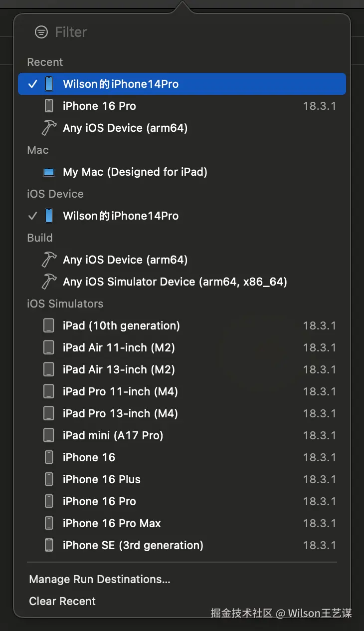Click iPhone icon under iOS Device section
Viewport: 364px width, 631px height.
49,216
